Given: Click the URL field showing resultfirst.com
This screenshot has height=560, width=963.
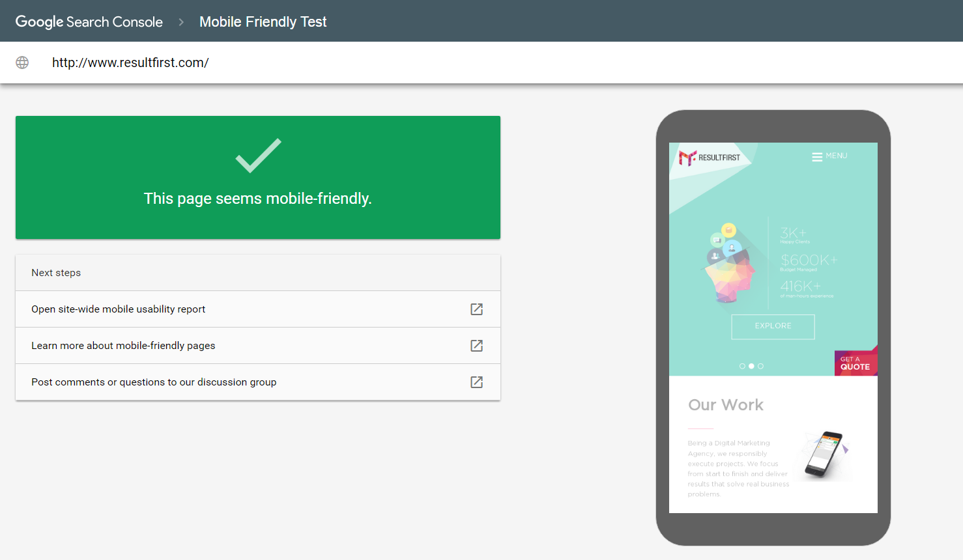Looking at the screenshot, I should click(x=130, y=63).
